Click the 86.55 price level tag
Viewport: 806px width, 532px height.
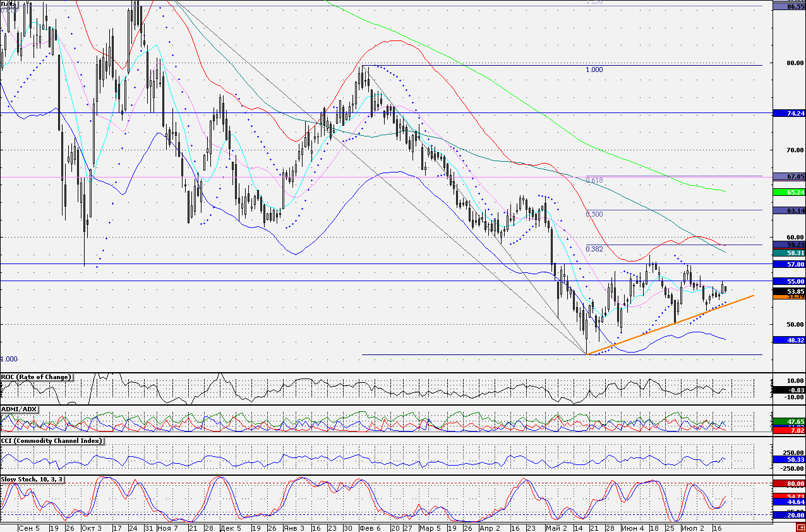pyautogui.click(x=790, y=6)
